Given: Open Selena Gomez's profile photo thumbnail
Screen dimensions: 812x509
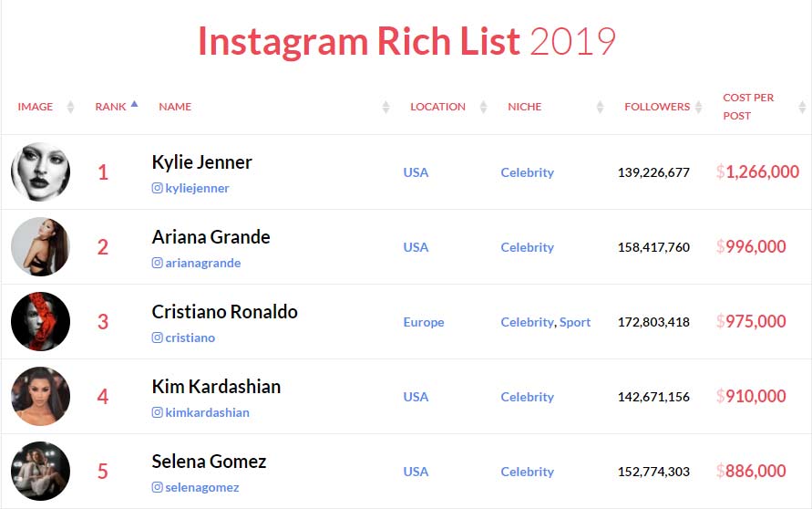Looking at the screenshot, I should pyautogui.click(x=40, y=471).
